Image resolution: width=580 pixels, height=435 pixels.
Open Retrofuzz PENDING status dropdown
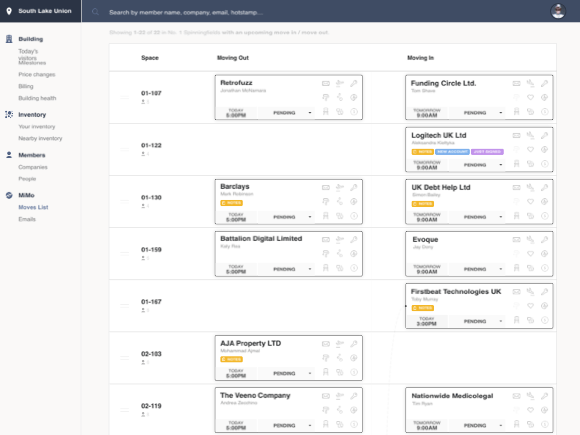click(286, 113)
